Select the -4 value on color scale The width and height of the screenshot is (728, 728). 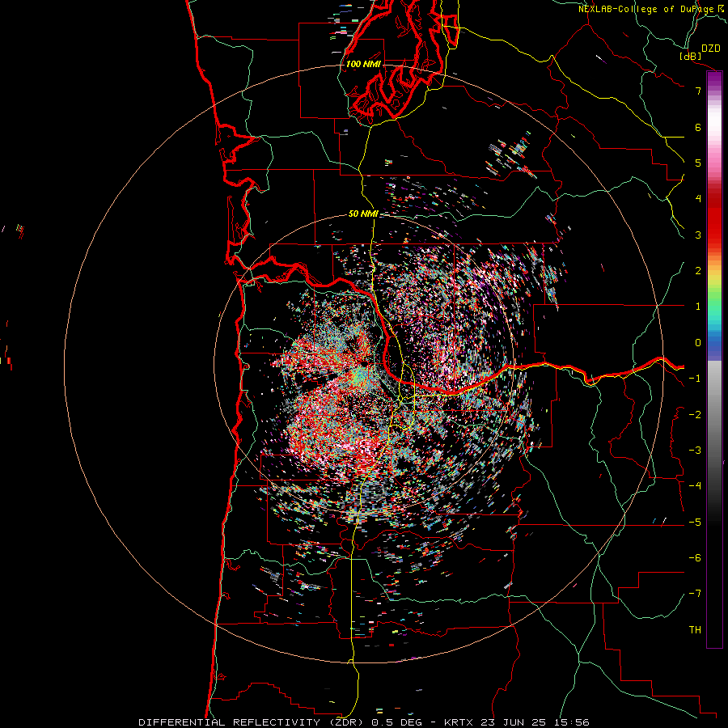point(695,485)
